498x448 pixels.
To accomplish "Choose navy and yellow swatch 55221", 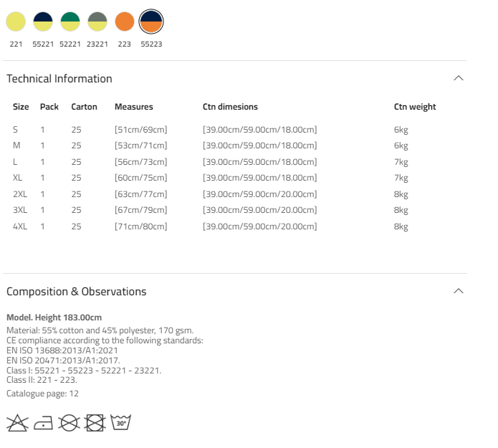I will click(x=43, y=22).
